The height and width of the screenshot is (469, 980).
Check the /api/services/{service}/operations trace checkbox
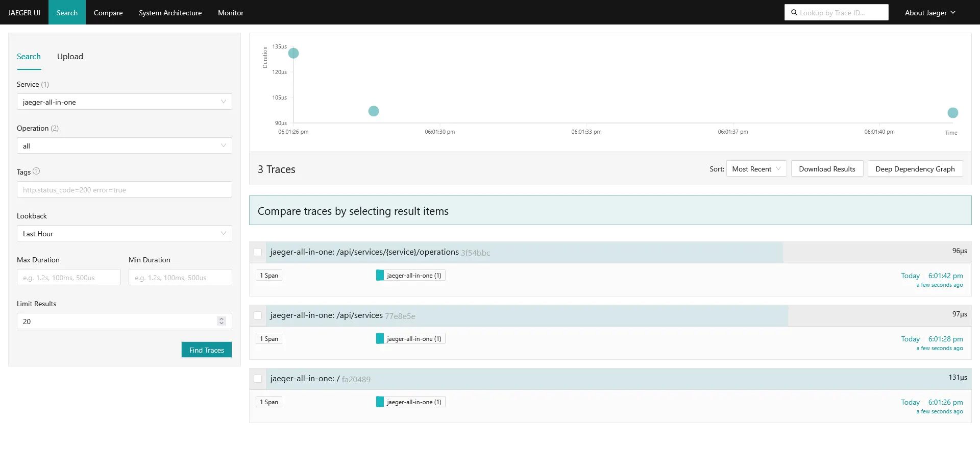coord(258,252)
